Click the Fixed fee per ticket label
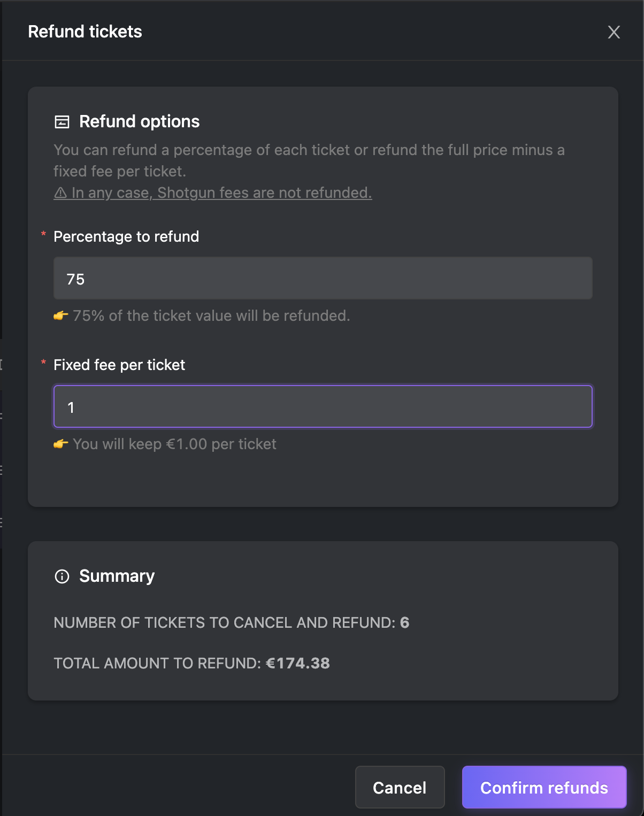644x816 pixels. (x=119, y=365)
